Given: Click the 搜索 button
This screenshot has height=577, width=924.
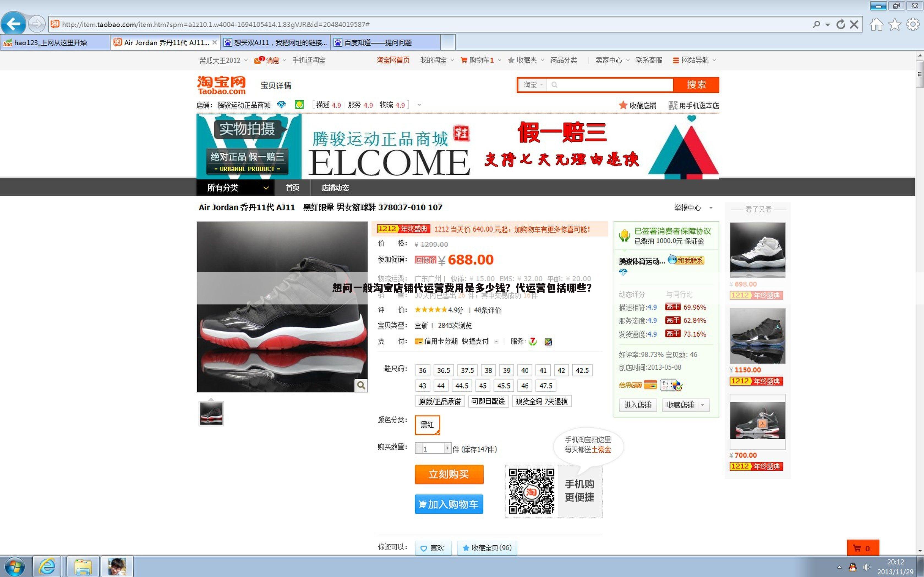Looking at the screenshot, I should tap(696, 85).
